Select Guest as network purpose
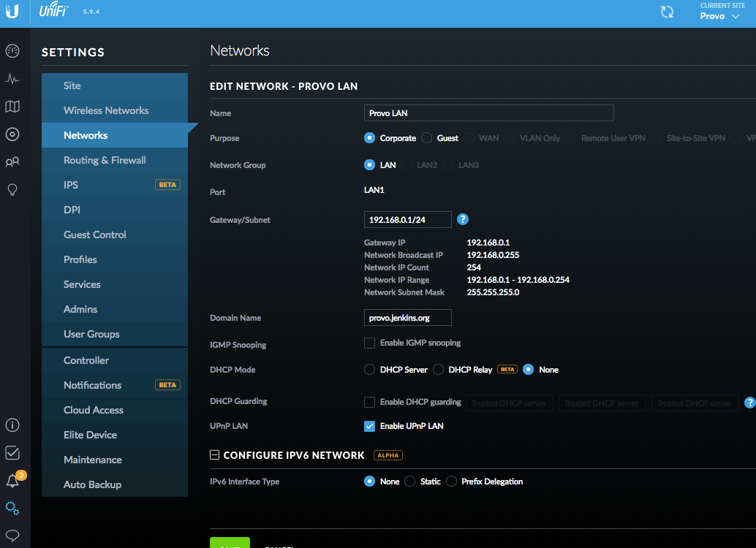Viewport: 756px width, 548px height. (427, 138)
